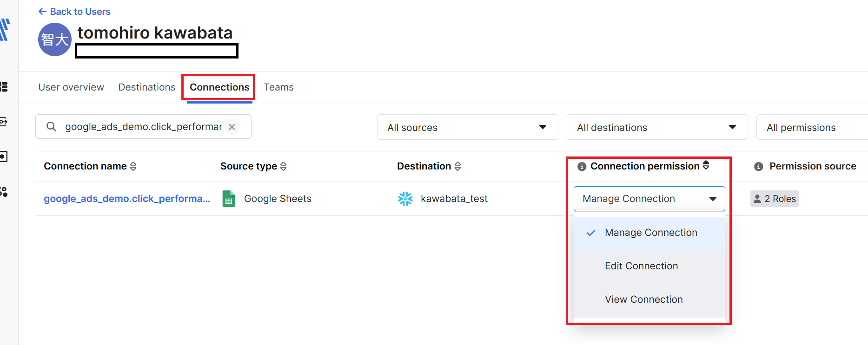Select Edit Connection permission option
The image size is (868, 345).
641,266
